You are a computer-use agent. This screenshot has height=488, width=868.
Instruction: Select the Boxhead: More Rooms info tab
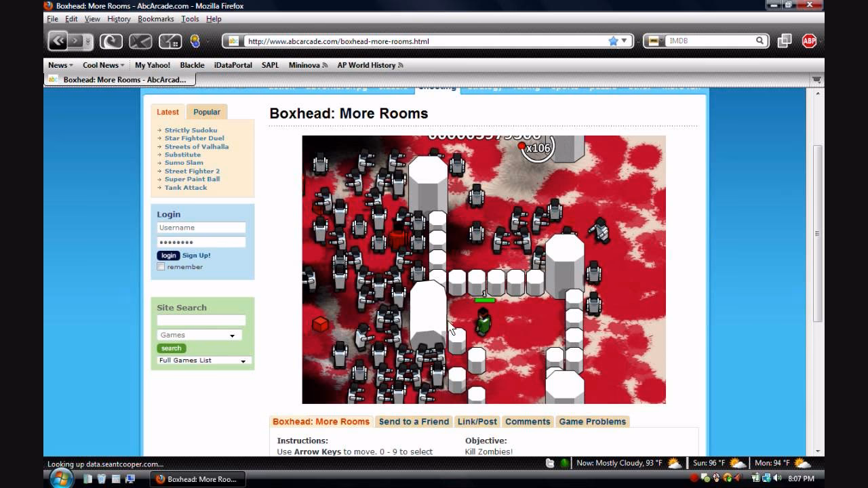[x=321, y=422]
